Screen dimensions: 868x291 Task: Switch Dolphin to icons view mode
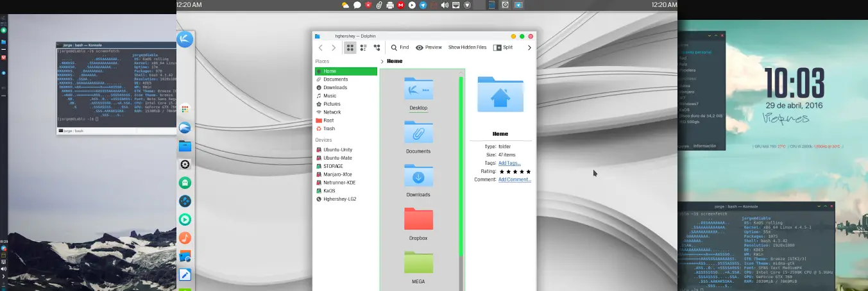[x=350, y=47]
